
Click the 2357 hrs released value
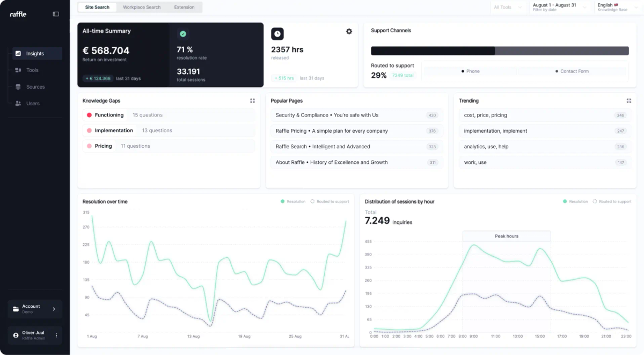tap(287, 49)
